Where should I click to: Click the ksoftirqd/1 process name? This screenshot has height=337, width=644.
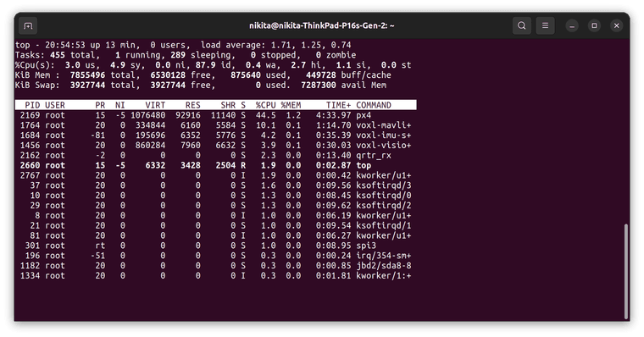point(384,225)
